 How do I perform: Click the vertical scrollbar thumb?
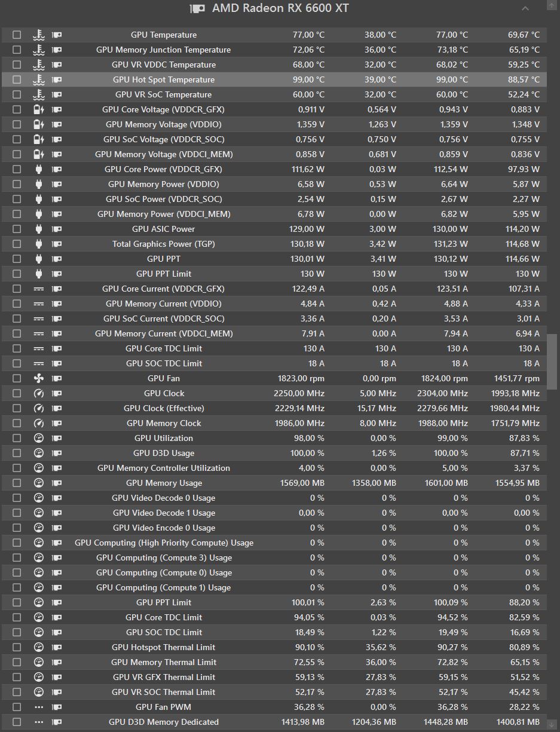coord(552,363)
